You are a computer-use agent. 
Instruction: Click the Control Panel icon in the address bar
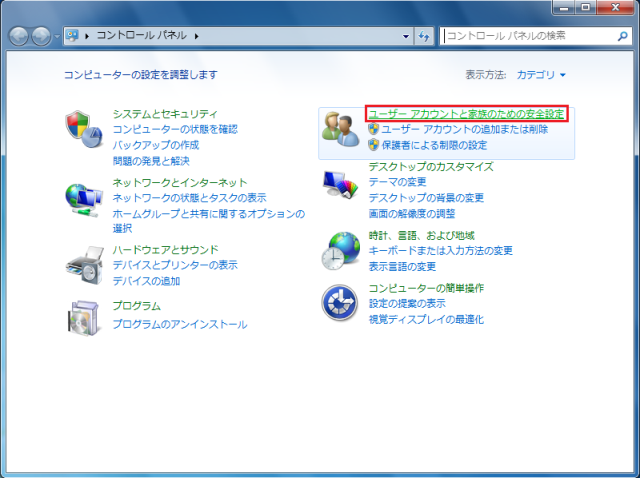point(72,36)
